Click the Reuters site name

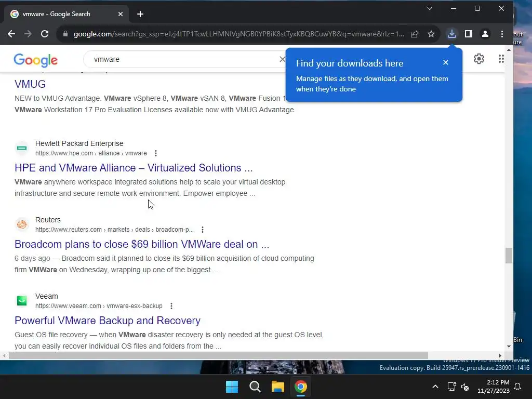click(x=48, y=220)
